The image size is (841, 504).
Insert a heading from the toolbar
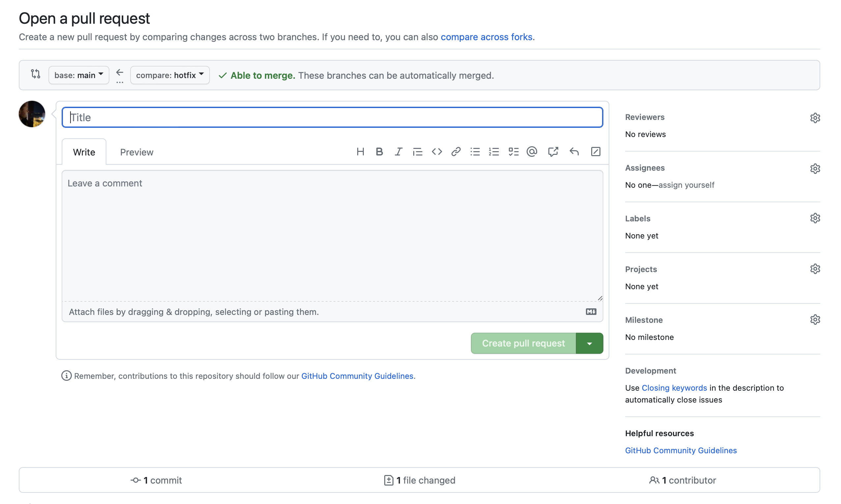(361, 152)
